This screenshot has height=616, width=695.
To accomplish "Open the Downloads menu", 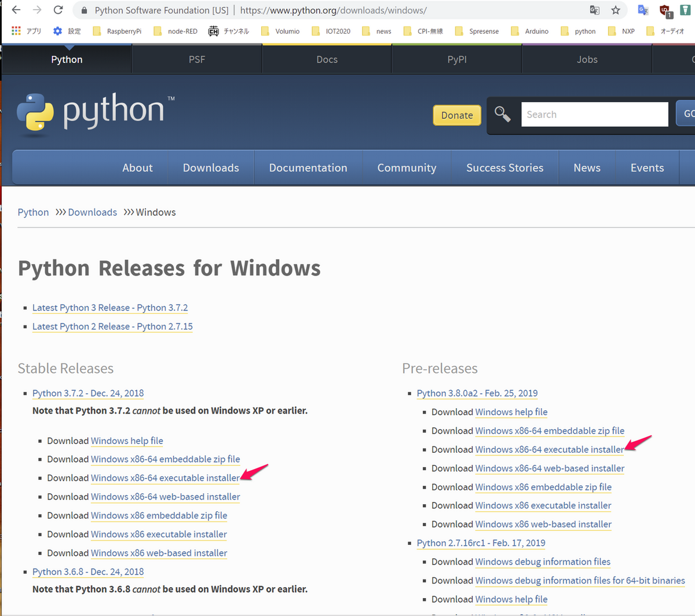I will point(211,168).
